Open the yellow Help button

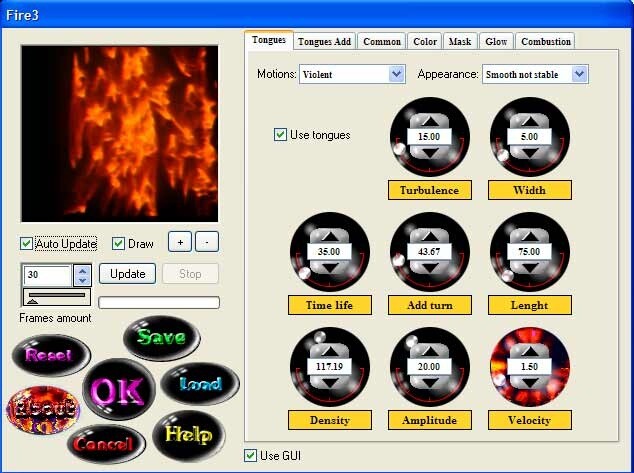pos(188,435)
